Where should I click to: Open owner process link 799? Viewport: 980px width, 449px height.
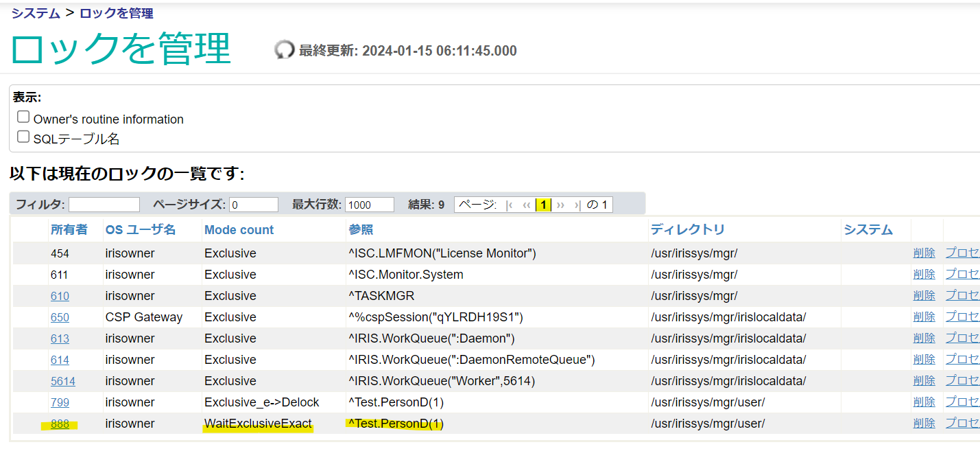tap(60, 402)
